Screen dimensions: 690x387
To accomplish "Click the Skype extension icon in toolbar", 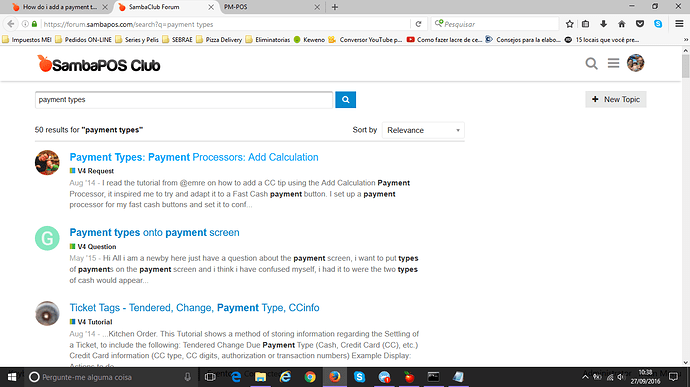I will tap(658, 24).
